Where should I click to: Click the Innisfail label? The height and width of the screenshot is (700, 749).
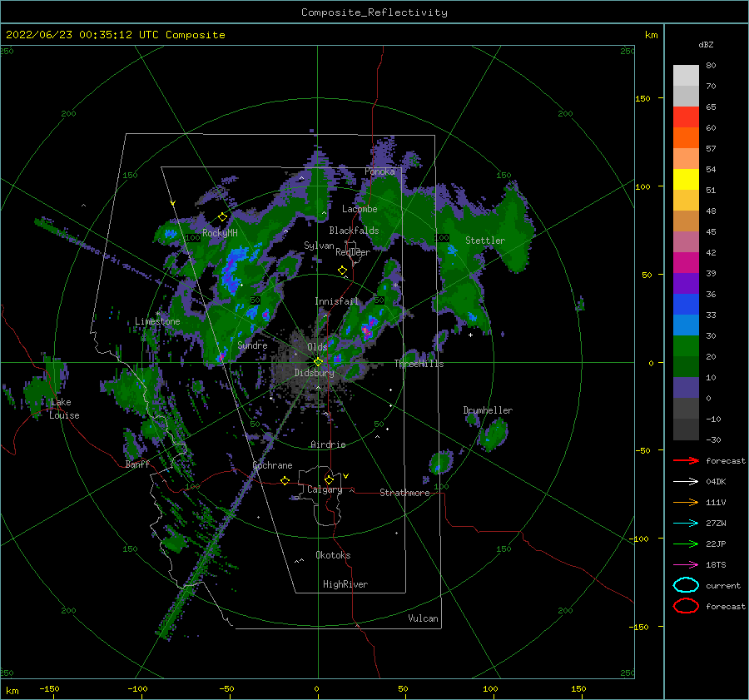[336, 301]
